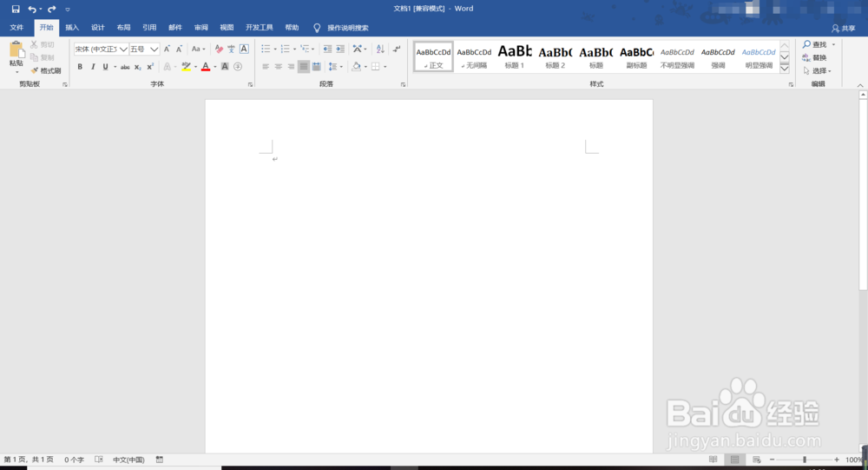Switch to the 开发工具 (Developer) tab
This screenshot has width=868, height=470.
tap(259, 28)
